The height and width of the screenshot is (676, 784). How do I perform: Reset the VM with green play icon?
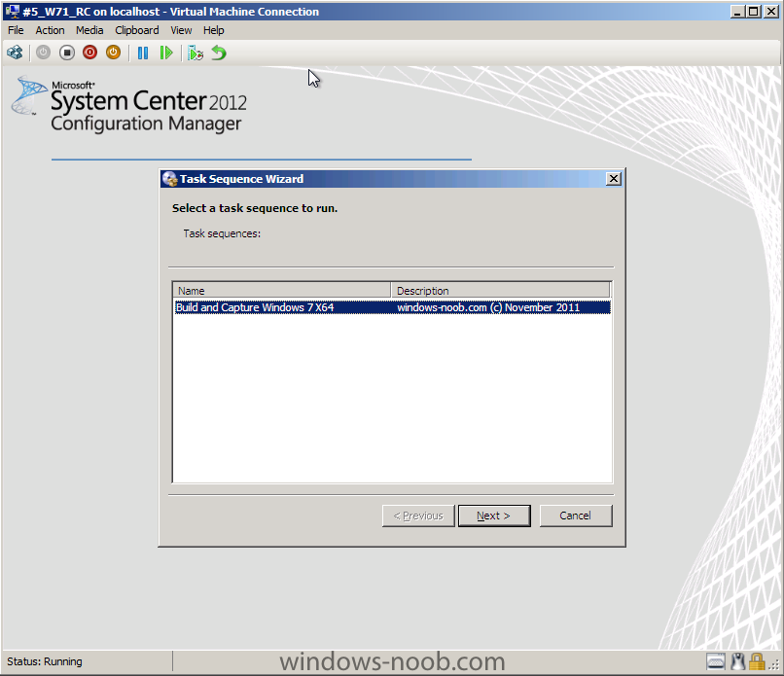click(x=166, y=53)
